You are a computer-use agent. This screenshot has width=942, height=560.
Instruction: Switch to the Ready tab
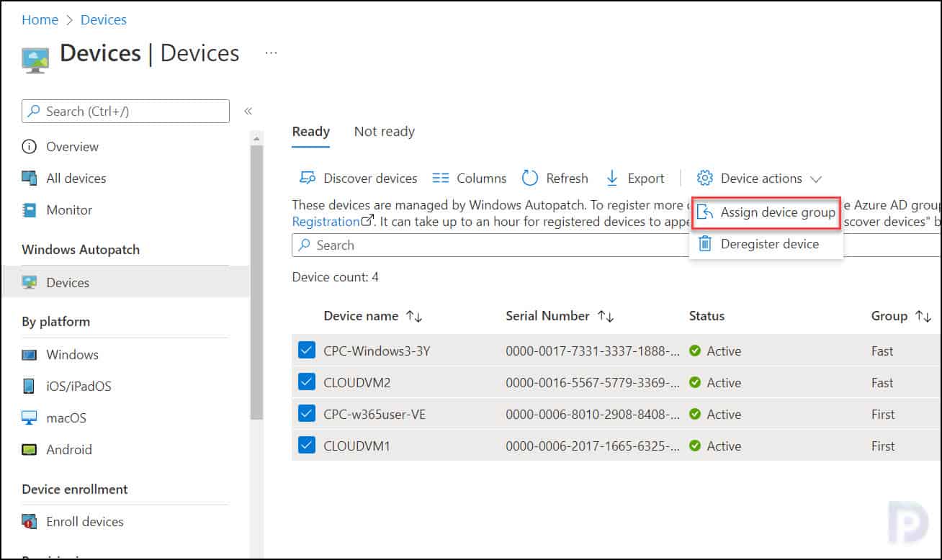click(311, 132)
